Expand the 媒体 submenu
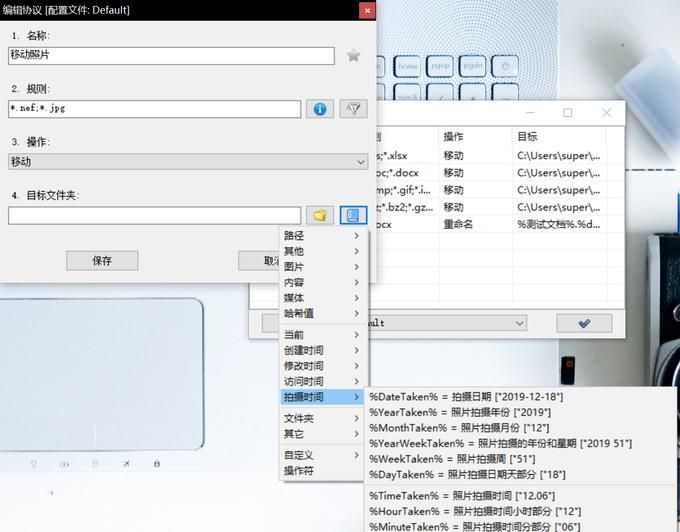 point(322,298)
